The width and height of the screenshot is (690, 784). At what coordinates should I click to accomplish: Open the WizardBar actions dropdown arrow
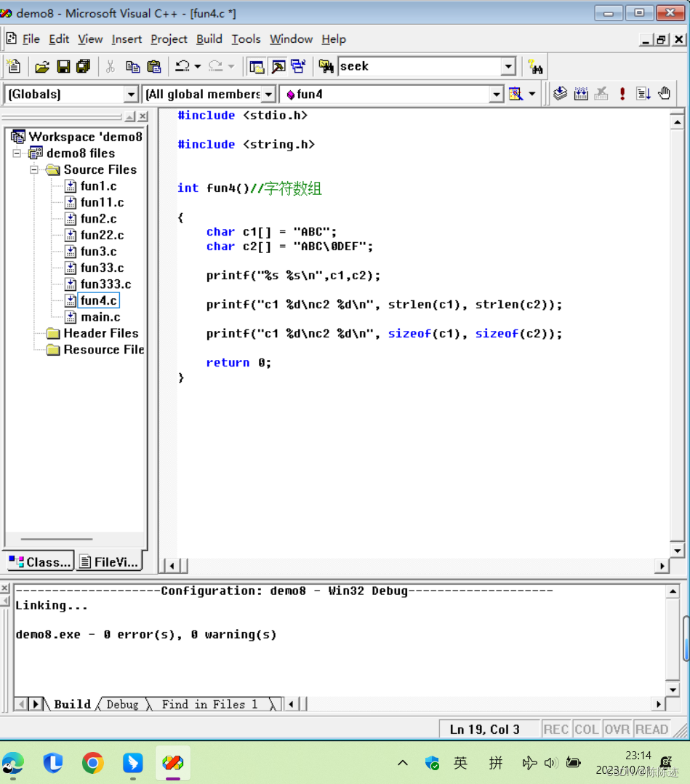click(x=532, y=94)
